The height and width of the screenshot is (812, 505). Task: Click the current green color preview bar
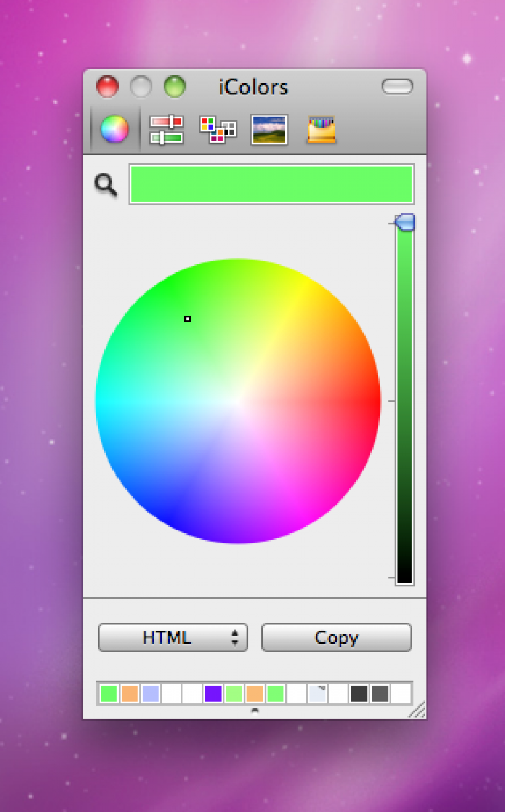click(x=271, y=184)
